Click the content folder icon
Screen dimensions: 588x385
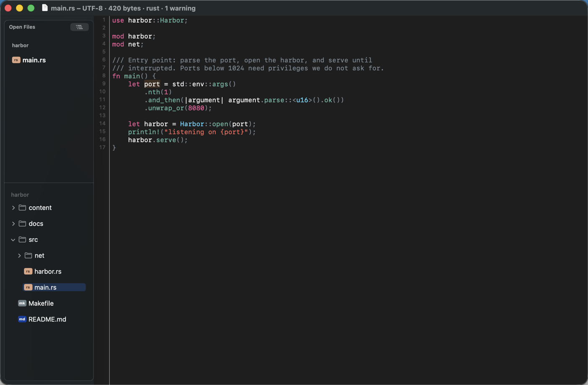coord(22,208)
